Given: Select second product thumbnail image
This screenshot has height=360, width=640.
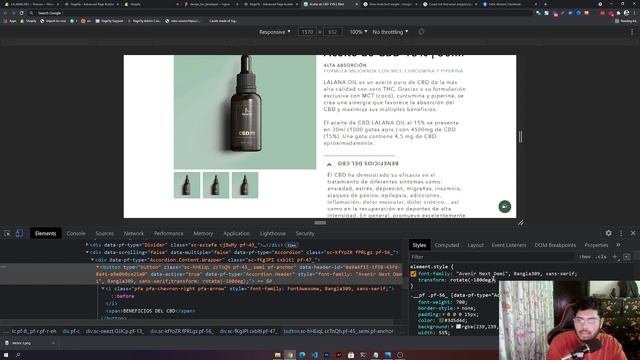Looking at the screenshot, I should (x=216, y=185).
